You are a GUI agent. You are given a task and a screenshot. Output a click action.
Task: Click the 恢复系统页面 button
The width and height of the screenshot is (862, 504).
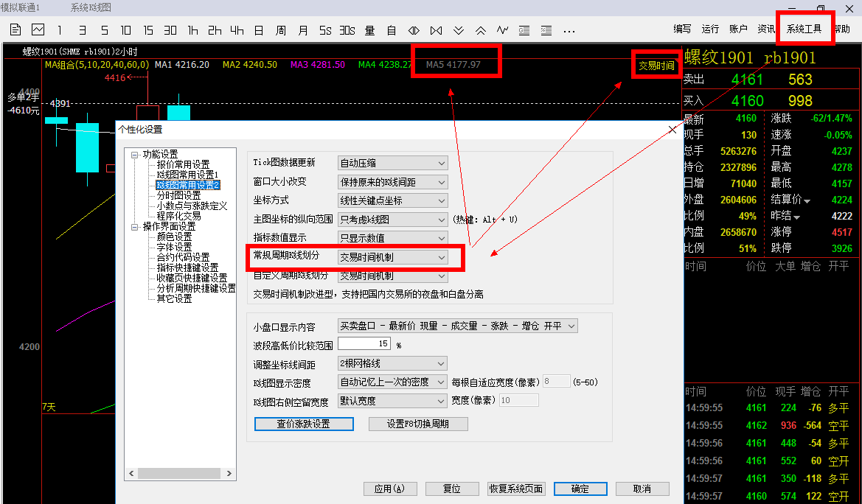pos(516,489)
